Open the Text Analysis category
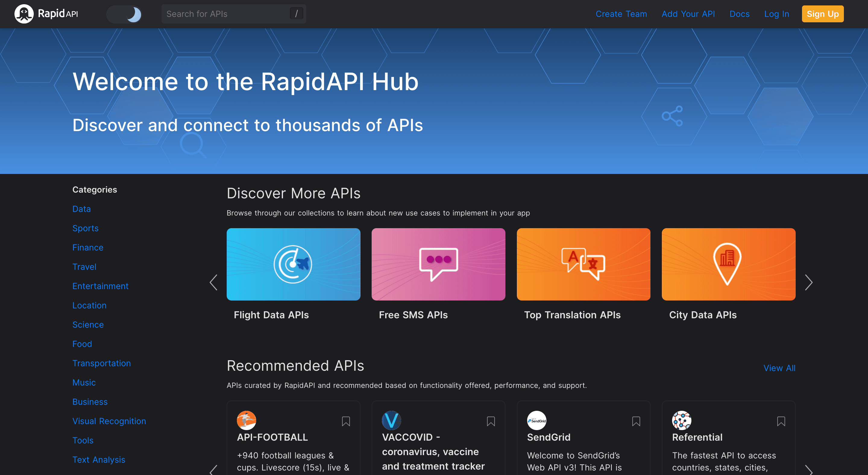The image size is (868, 475). pos(99,460)
